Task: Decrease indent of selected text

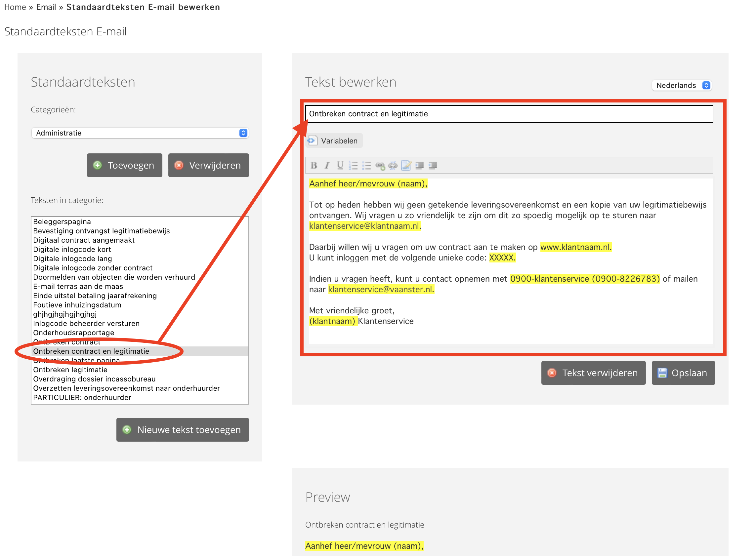Action: click(433, 166)
